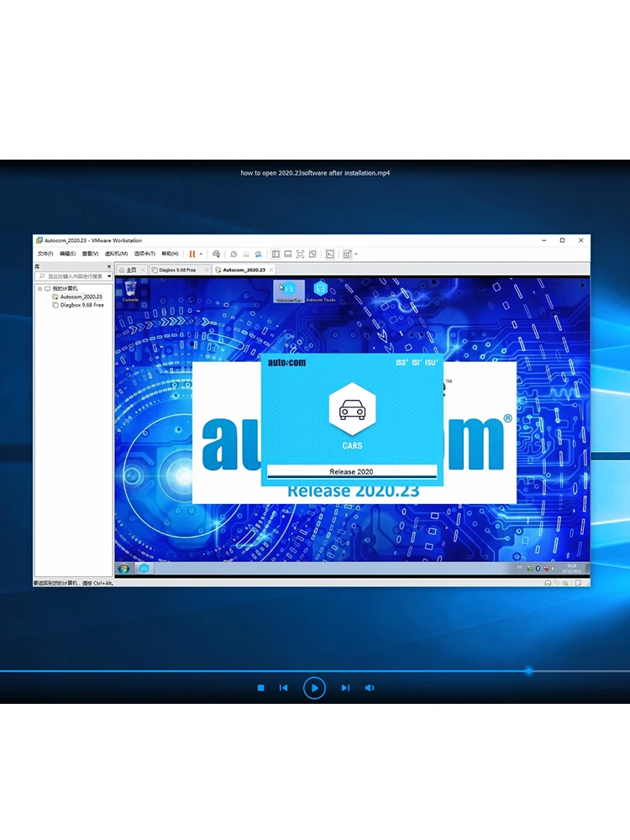Open the 虚拟机(M) menu
630x840 pixels.
point(116,254)
